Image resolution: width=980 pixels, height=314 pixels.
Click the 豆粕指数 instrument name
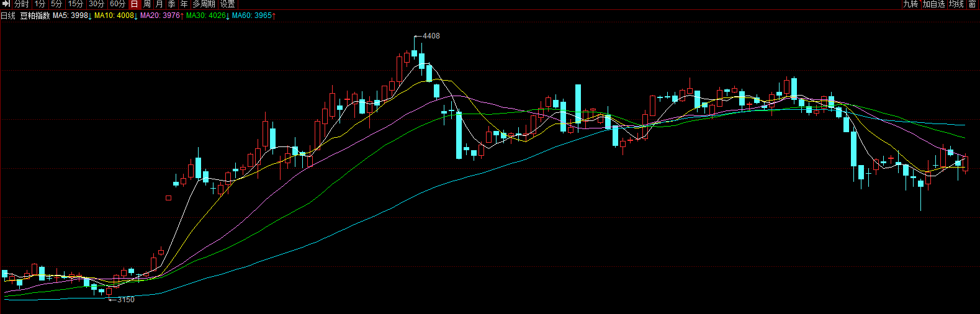(x=35, y=16)
